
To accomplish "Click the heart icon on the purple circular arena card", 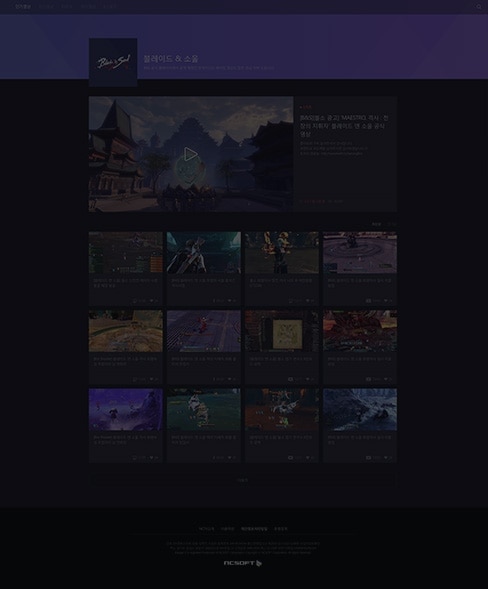I will [x=386, y=301].
